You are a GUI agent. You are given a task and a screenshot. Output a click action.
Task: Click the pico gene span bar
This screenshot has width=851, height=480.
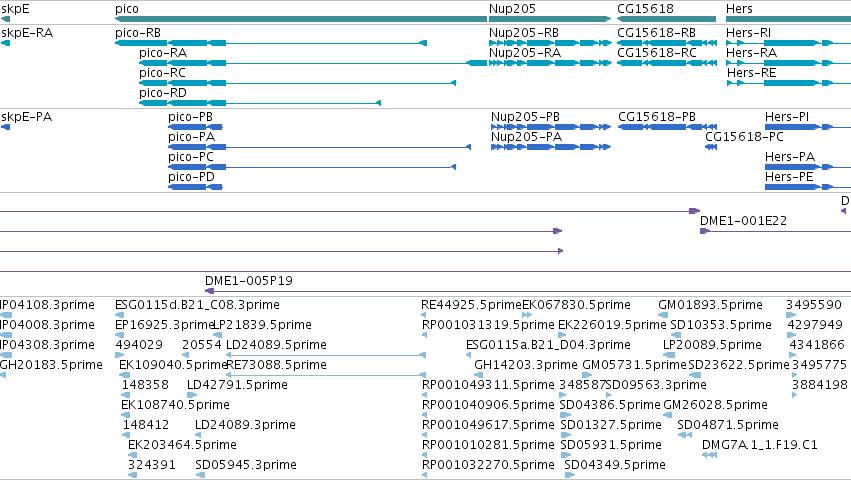point(301,19)
